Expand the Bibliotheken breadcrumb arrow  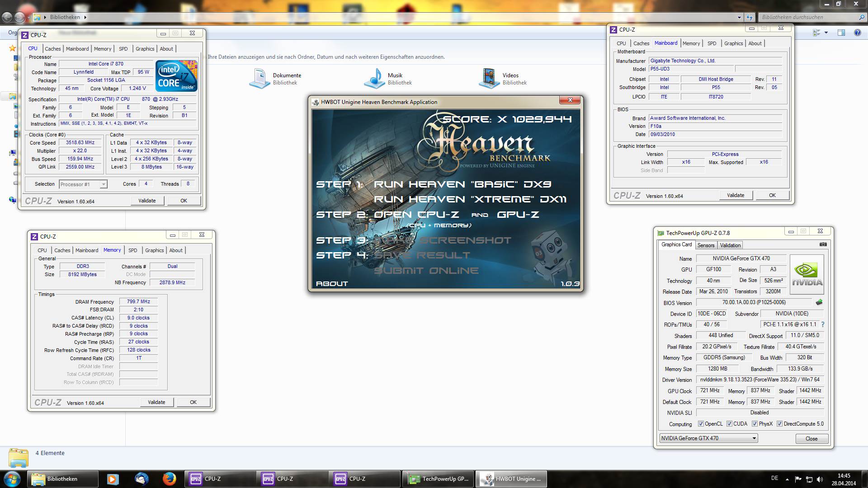[x=85, y=17]
